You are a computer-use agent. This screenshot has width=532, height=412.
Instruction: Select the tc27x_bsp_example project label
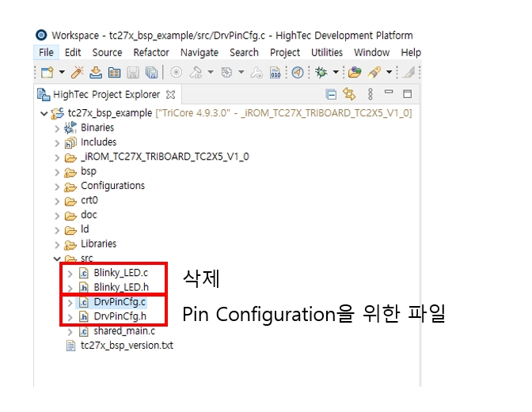tap(110, 113)
